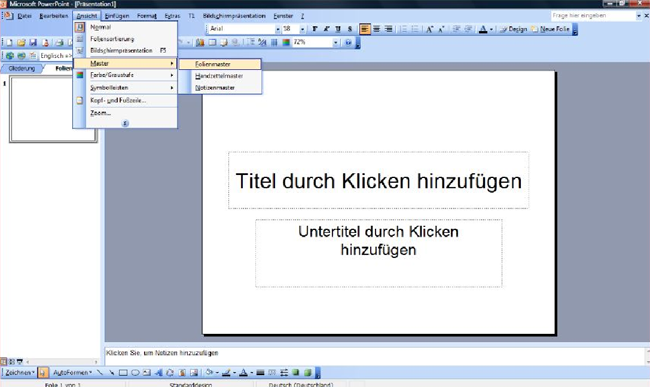Click the title placeholder on the slide

pos(378,180)
